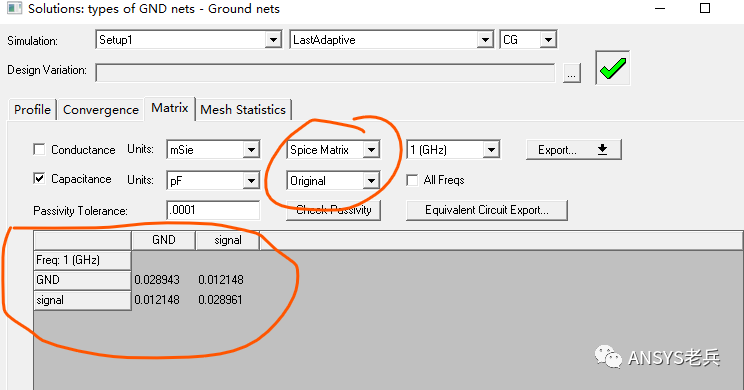Click the Design Variation text field
744x390 pixels.
tap(325, 73)
